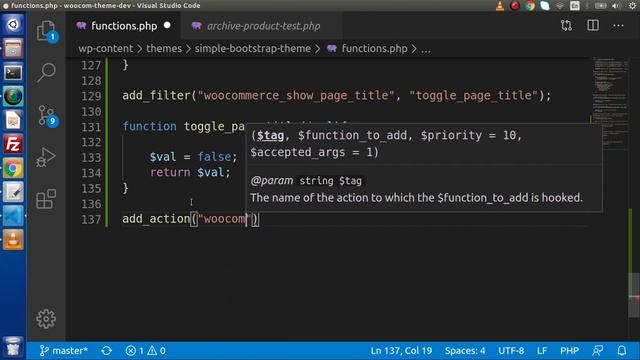Open Google Chrome from the launcher
Image resolution: width=640 pixels, height=360 pixels.
click(x=13, y=168)
